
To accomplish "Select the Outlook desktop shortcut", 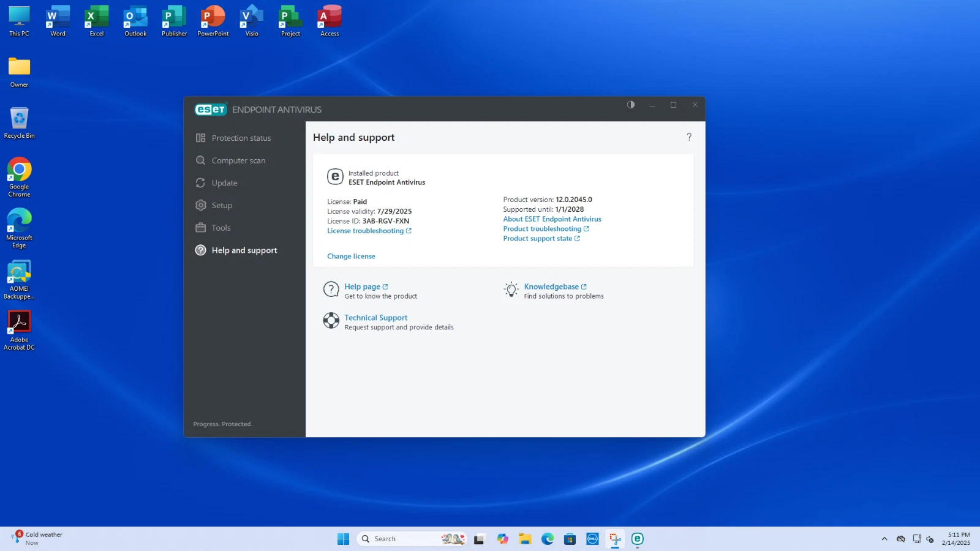I will (135, 21).
